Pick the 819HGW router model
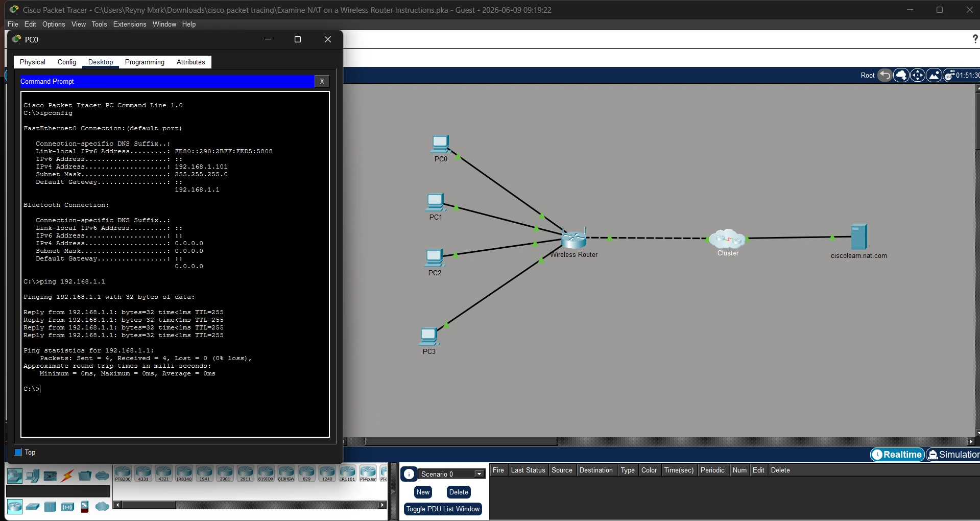980x521 pixels. tap(286, 473)
